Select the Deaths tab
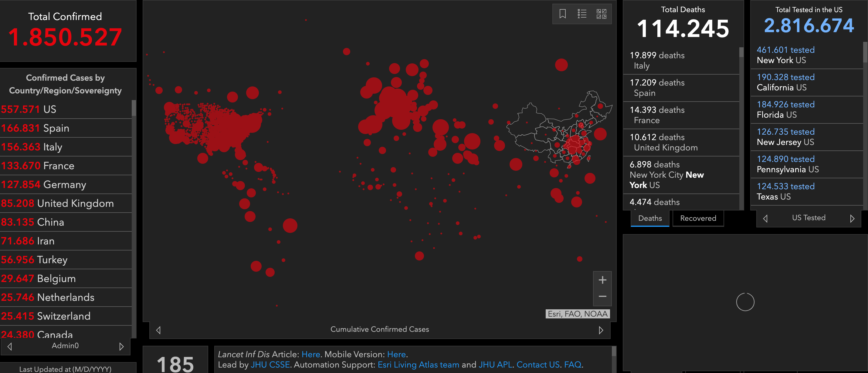The width and height of the screenshot is (868, 373). coord(650,218)
